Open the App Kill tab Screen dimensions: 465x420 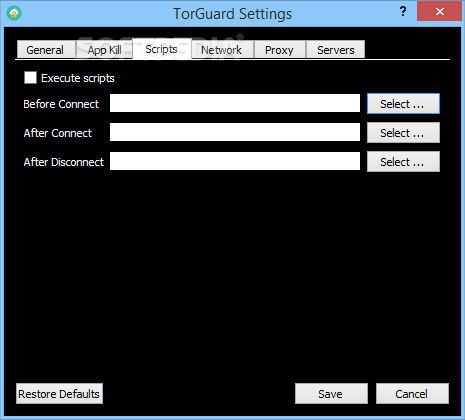click(104, 50)
